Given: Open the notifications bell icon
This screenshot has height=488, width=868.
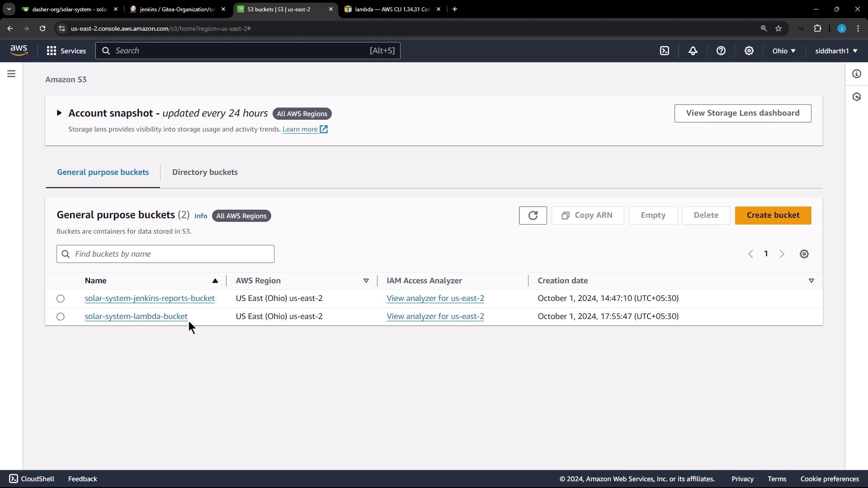Looking at the screenshot, I should (x=693, y=51).
